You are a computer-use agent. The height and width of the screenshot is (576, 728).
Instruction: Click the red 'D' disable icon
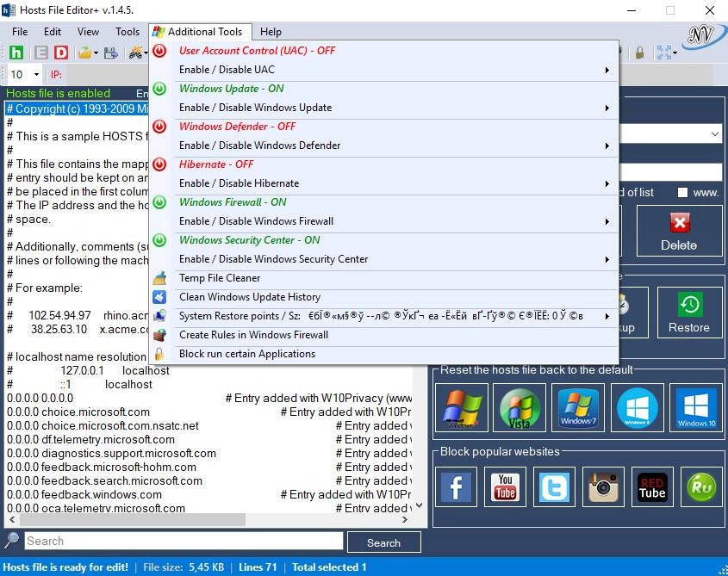[x=61, y=53]
